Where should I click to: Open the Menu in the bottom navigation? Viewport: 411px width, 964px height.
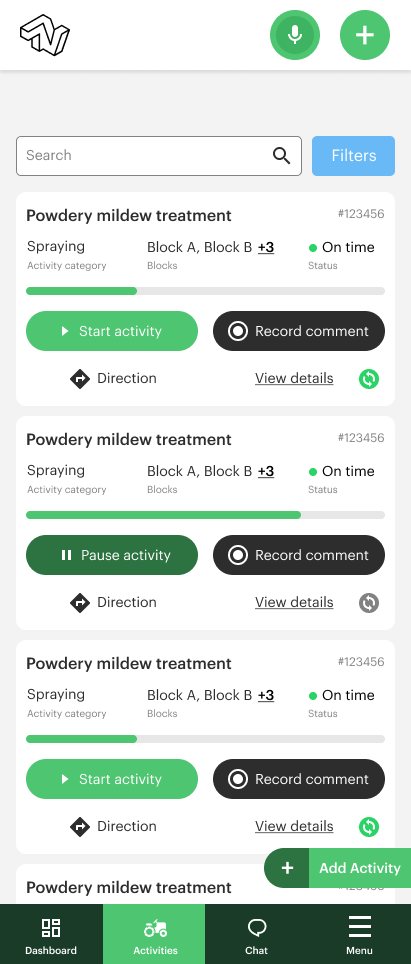(359, 934)
